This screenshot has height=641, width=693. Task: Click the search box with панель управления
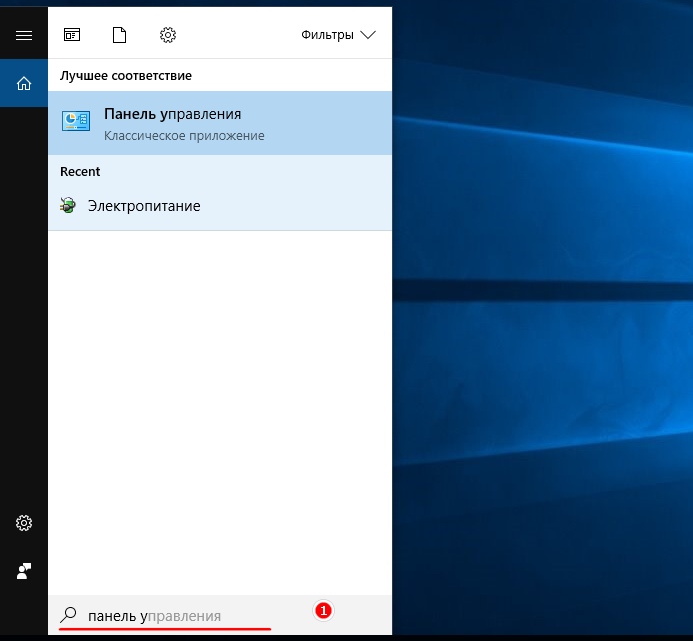coord(220,615)
